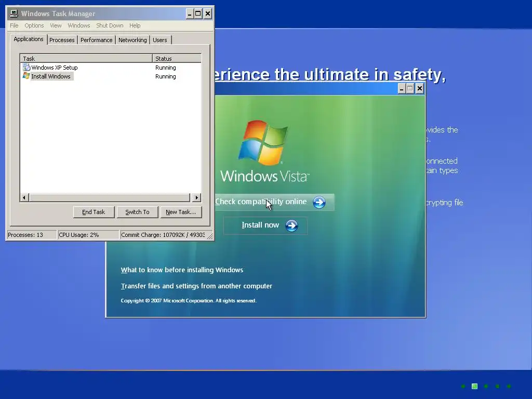Open Transfer files and settings from another computer
Screen dimensions: 532x399
[x=196, y=286]
